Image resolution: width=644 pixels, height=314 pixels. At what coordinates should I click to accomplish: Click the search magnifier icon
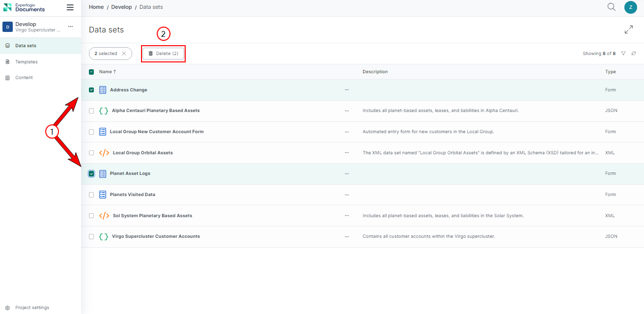(611, 7)
